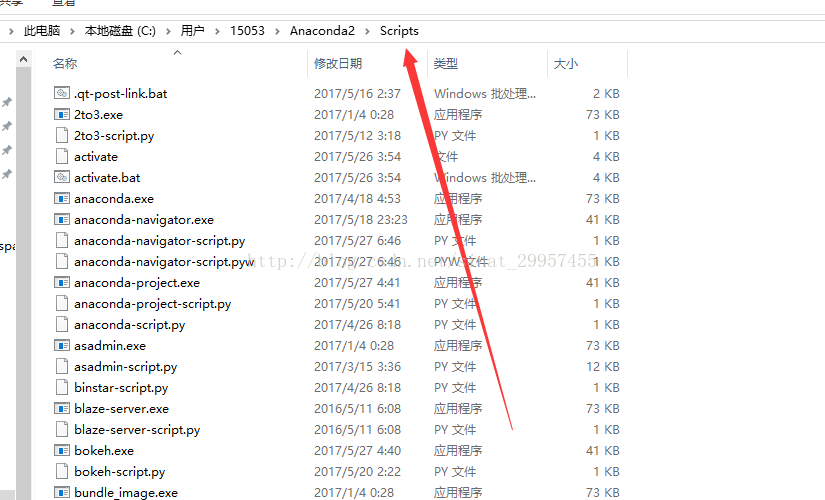Click the anaconda.exe application icon

coord(62,198)
